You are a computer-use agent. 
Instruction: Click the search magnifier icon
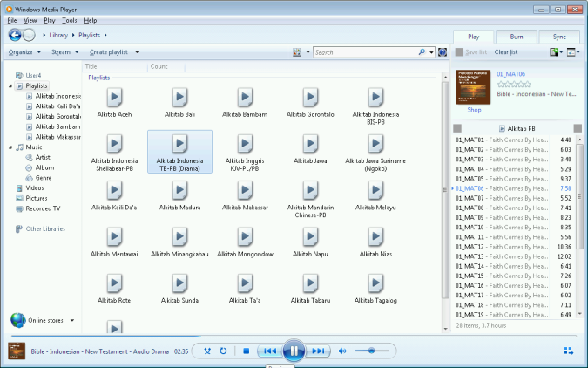tap(422, 52)
